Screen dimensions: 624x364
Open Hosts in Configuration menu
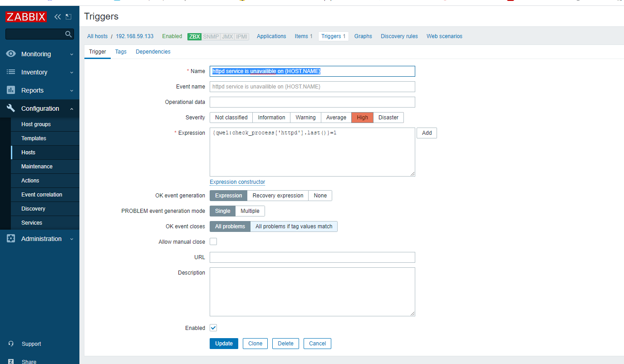[x=45, y=152]
